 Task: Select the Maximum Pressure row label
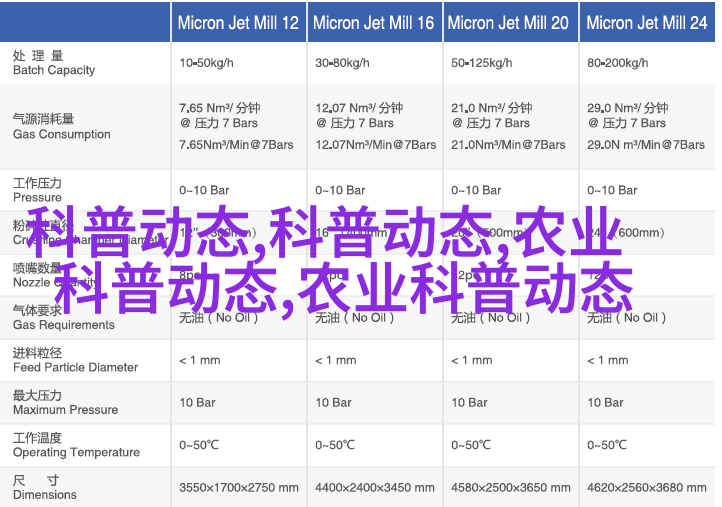[x=65, y=402]
